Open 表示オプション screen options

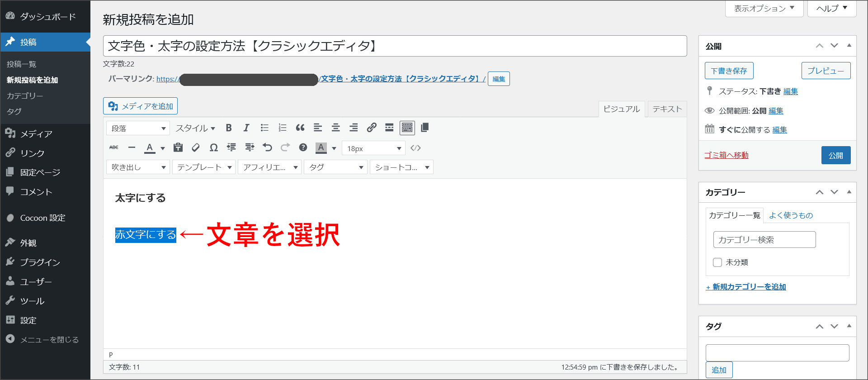point(764,9)
